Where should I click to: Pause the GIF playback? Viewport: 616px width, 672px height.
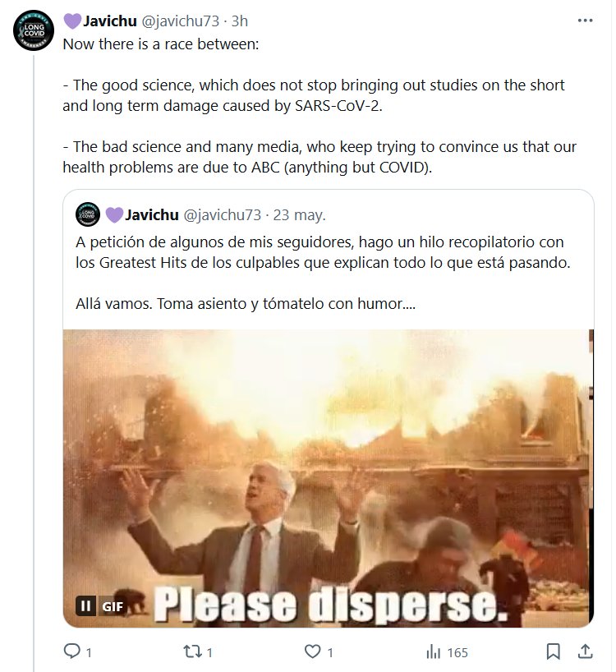pos(85,605)
